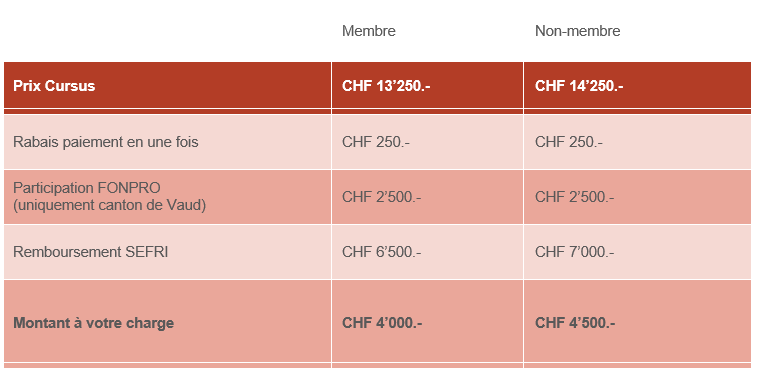Select the Prix Cursus row label

tap(54, 86)
